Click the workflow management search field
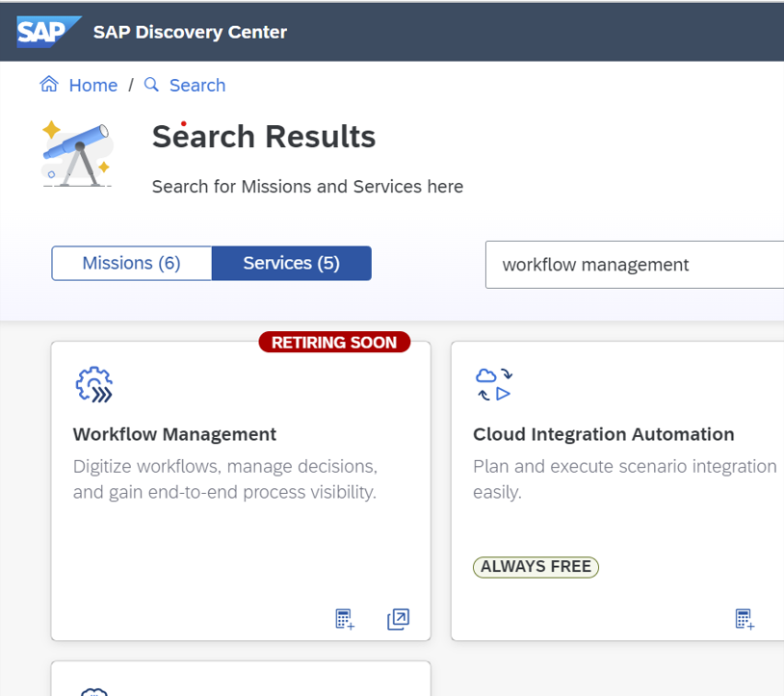The height and width of the screenshot is (696, 784). [635, 265]
